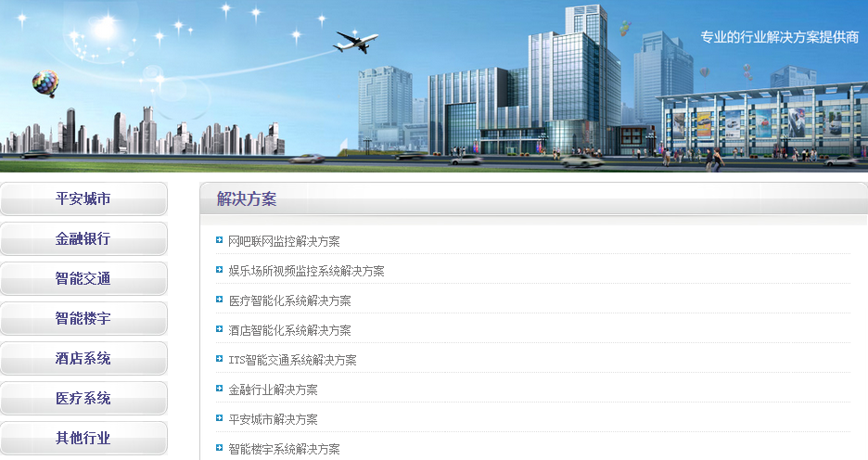
Task: Choose 酒店系统 from the sidebar
Action: pyautogui.click(x=83, y=358)
